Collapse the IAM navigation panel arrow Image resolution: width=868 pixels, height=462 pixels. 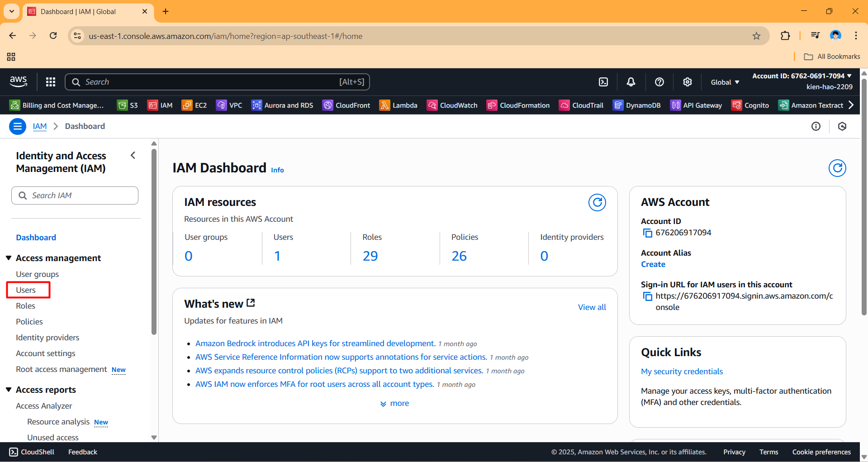pyautogui.click(x=133, y=156)
